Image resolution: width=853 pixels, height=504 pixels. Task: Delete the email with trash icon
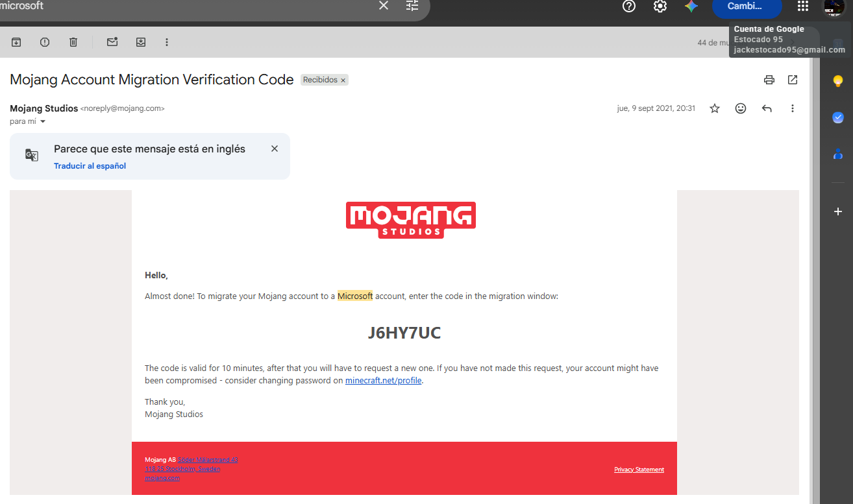click(73, 42)
